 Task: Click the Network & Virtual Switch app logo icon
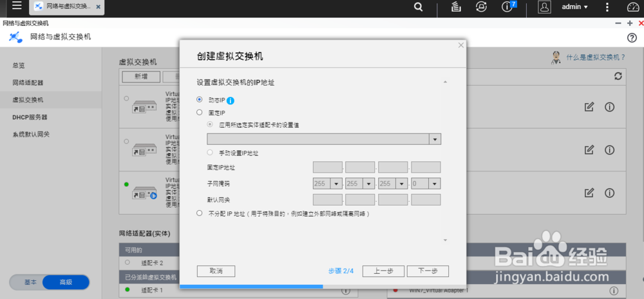click(15, 37)
